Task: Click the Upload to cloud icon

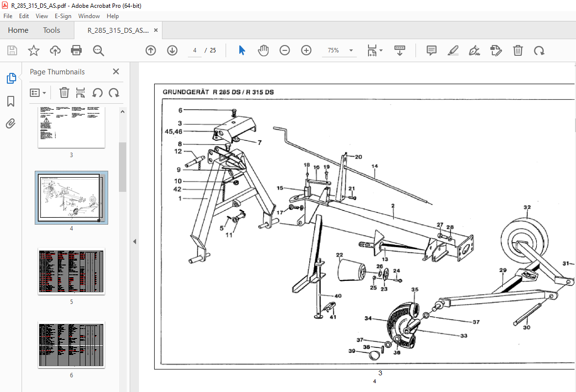Action: (55, 50)
